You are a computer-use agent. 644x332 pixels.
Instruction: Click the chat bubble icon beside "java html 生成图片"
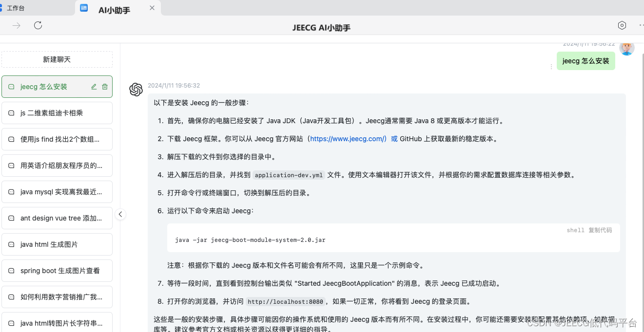pos(11,244)
